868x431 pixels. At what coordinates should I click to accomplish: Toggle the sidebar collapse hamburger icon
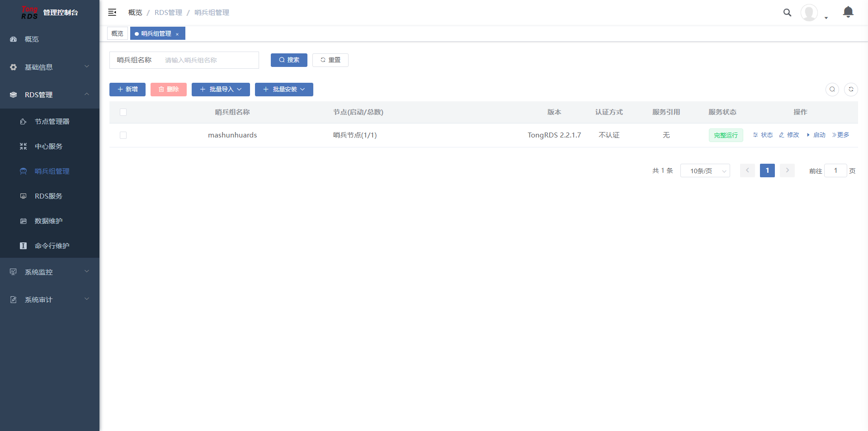[112, 13]
